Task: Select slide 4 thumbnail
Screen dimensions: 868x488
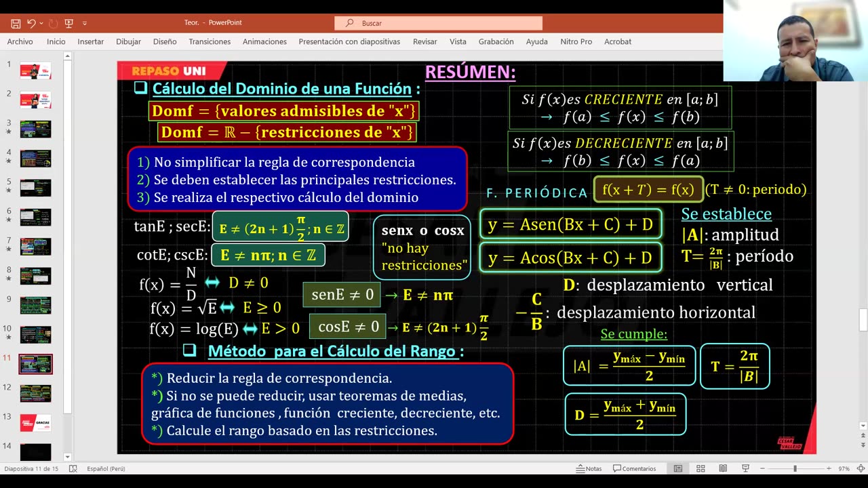Action: pos(35,158)
